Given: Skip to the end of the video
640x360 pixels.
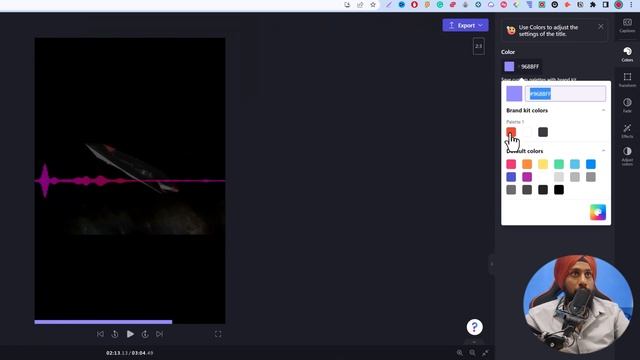Looking at the screenshot, I should [x=160, y=334].
